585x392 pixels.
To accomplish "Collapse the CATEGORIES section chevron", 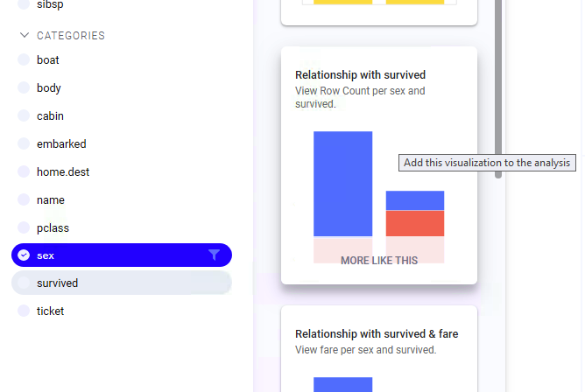I will pos(25,35).
